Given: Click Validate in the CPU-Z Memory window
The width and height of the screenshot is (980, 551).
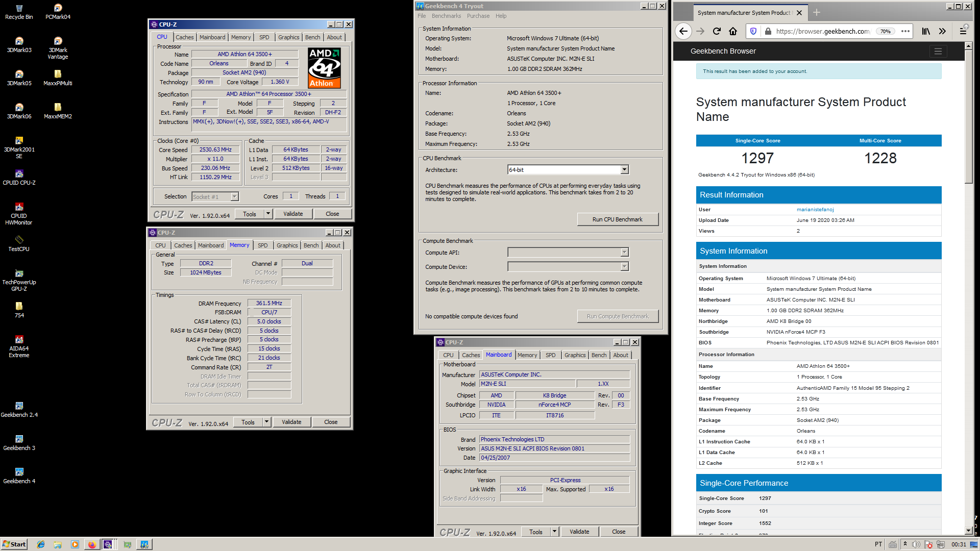Looking at the screenshot, I should coord(291,422).
